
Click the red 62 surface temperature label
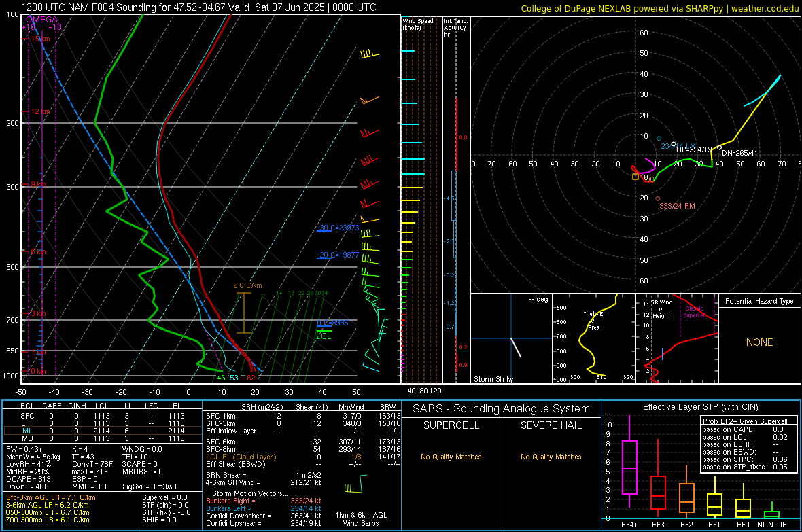click(251, 378)
